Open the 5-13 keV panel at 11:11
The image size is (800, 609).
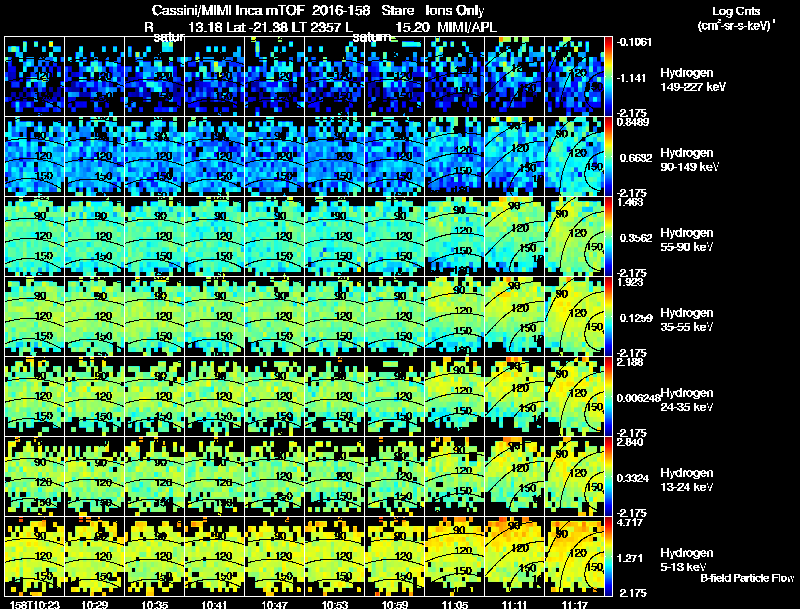pos(515,556)
